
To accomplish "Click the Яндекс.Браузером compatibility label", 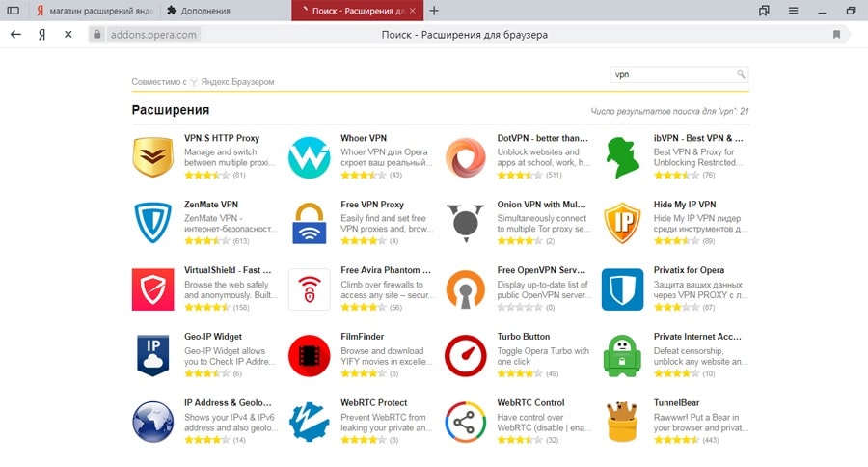I will coord(237,81).
